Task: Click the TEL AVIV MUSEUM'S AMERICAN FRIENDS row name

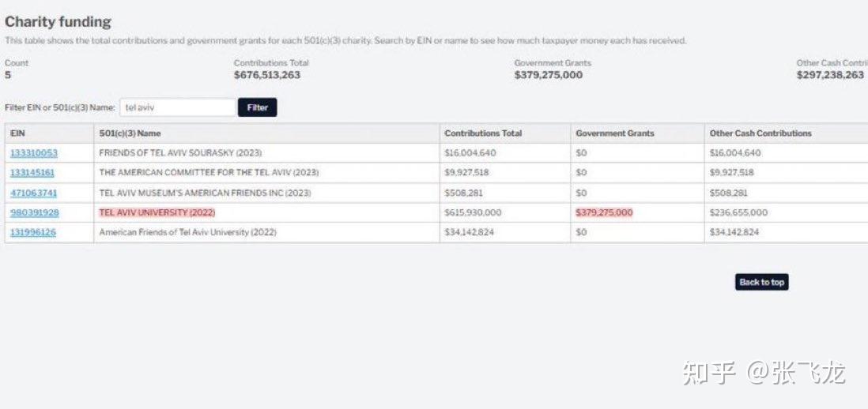Action: [x=205, y=193]
